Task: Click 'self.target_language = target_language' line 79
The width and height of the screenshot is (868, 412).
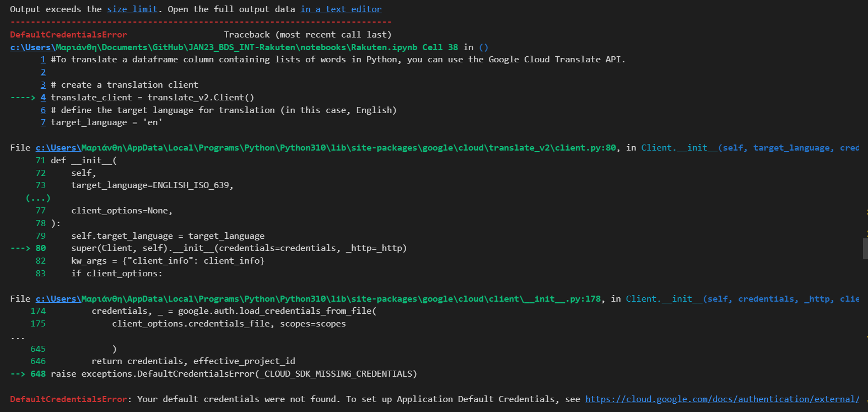Action: tap(168, 236)
